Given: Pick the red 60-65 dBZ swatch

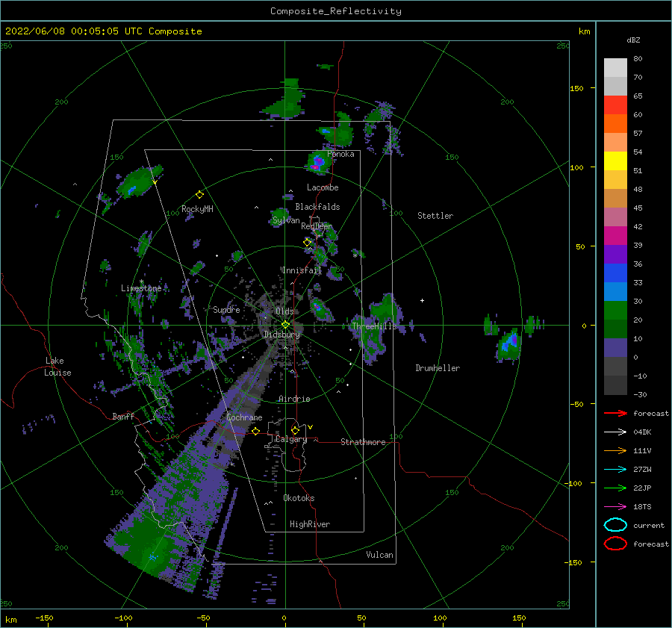Looking at the screenshot, I should point(615,105).
